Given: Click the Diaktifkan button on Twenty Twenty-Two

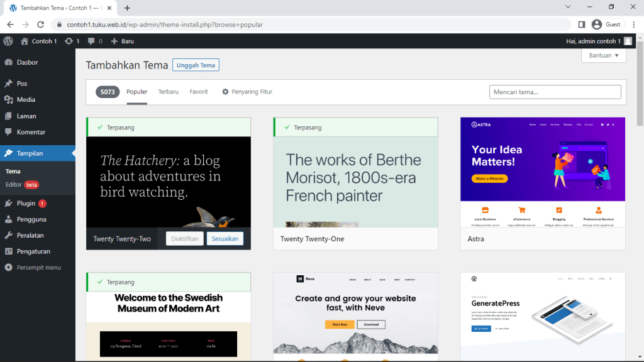Looking at the screenshot, I should tap(184, 238).
